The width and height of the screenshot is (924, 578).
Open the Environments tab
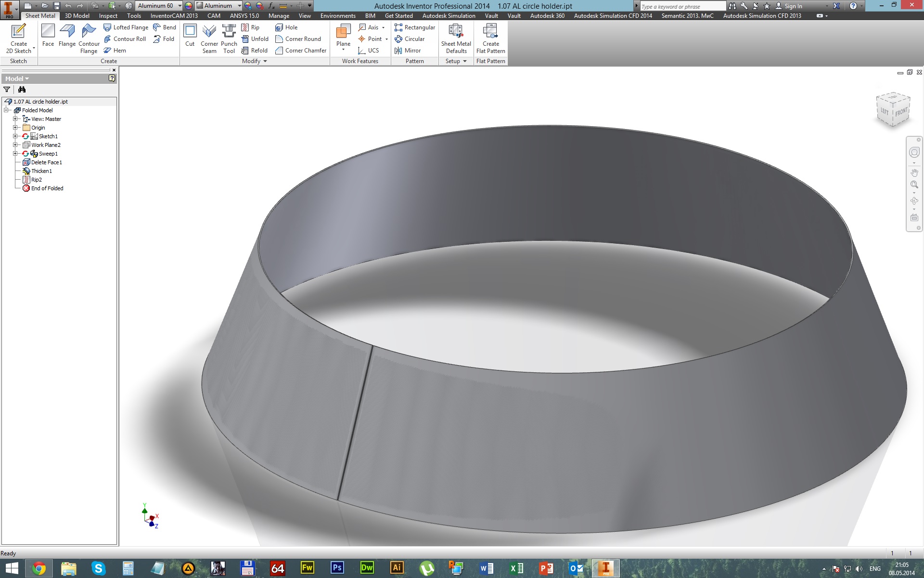338,16
